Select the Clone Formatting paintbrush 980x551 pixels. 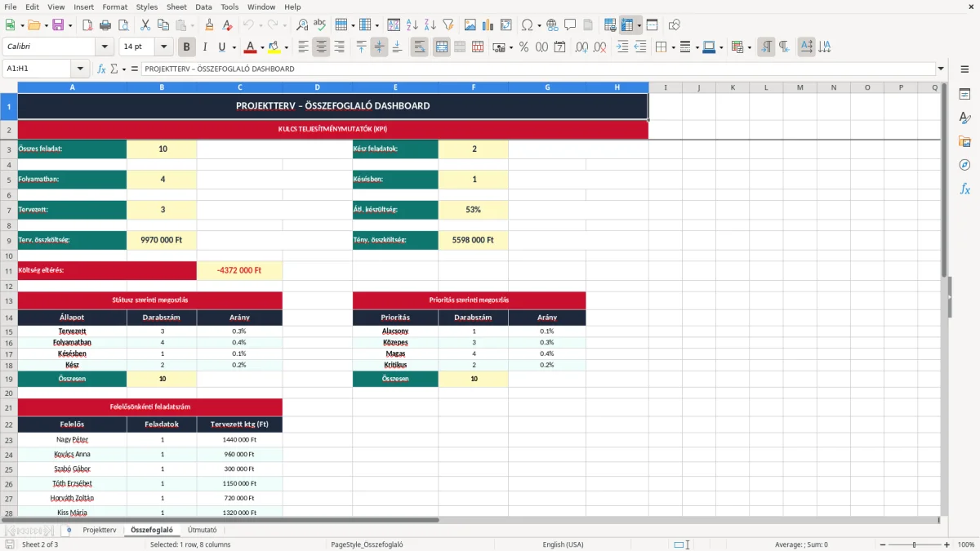pos(210,25)
